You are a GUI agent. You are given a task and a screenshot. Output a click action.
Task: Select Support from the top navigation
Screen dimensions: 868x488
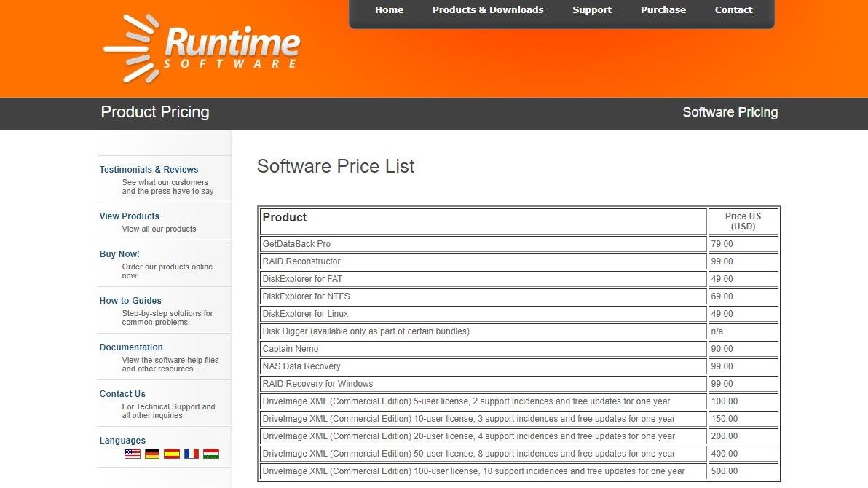[x=591, y=9]
